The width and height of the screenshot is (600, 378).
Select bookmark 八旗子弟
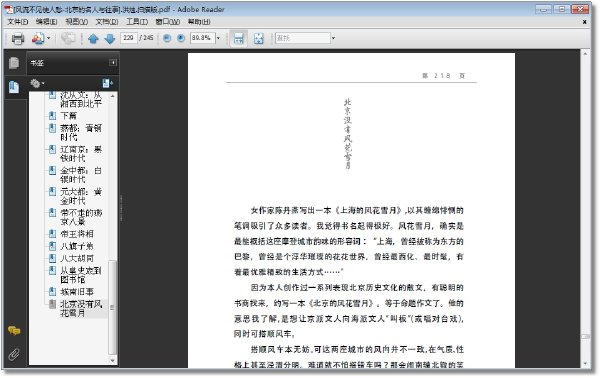(x=77, y=246)
